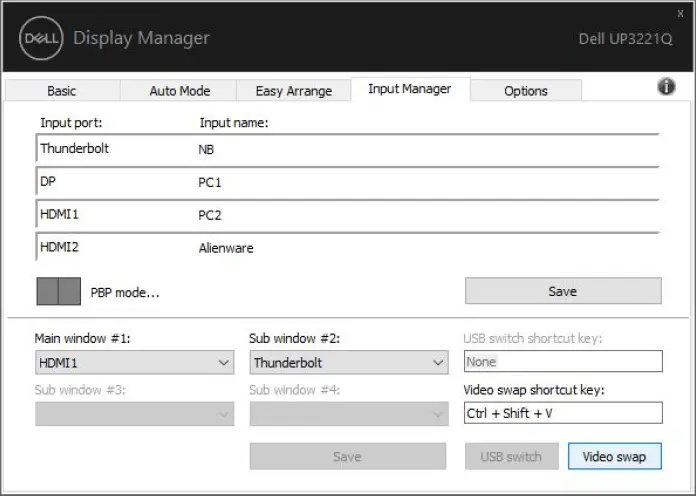The image size is (700, 499).
Task: Click the Dell logo icon
Action: 41,38
